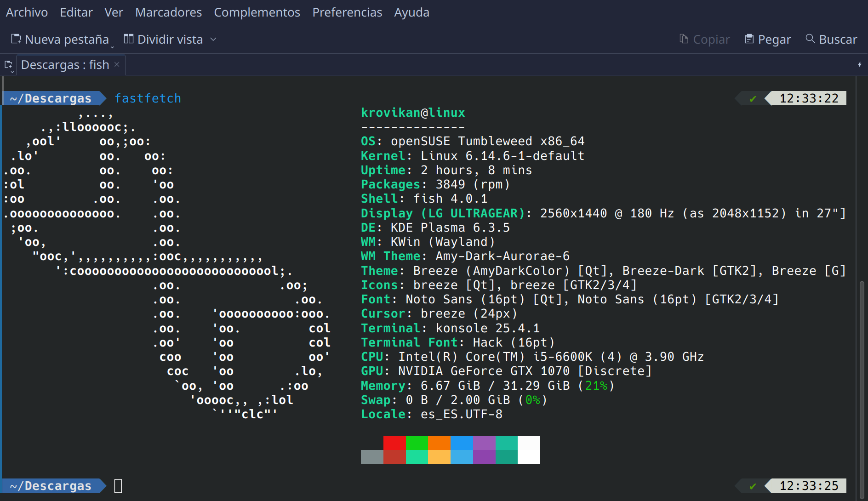Click the Kernel: Linux 6.14.6-1-default line
Viewport: 868px width, 501px height.
(x=473, y=156)
